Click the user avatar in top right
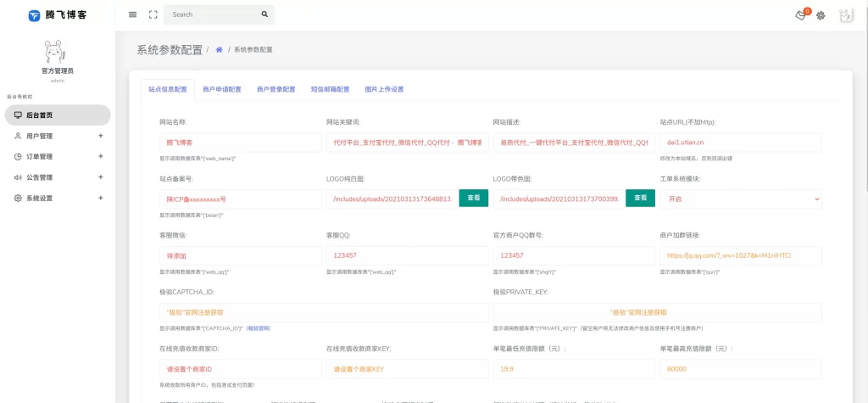 pyautogui.click(x=845, y=15)
